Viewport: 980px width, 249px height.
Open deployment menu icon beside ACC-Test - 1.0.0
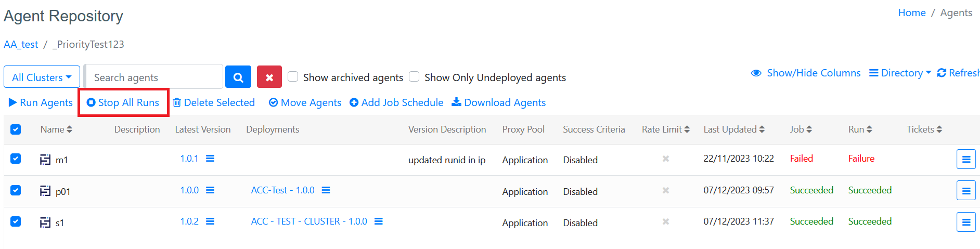coord(326,190)
